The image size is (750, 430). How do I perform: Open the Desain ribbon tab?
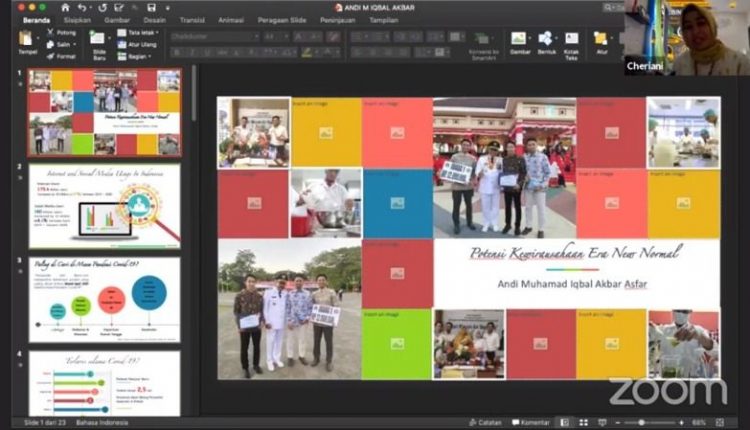154,20
